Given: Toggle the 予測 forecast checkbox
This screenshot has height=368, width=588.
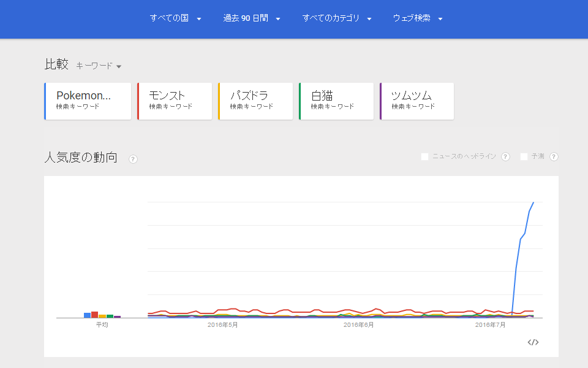Looking at the screenshot, I should [524, 157].
